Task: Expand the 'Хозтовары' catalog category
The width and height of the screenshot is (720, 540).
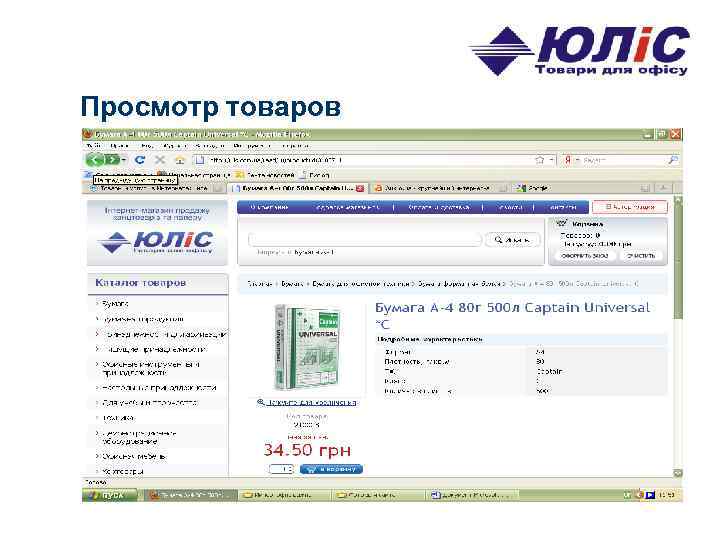Action: click(x=123, y=471)
